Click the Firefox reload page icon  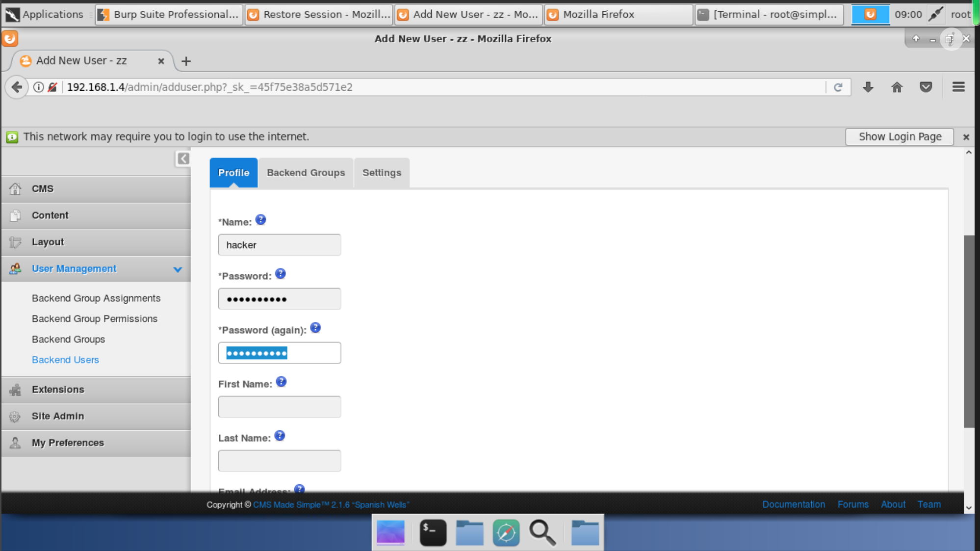tap(838, 87)
